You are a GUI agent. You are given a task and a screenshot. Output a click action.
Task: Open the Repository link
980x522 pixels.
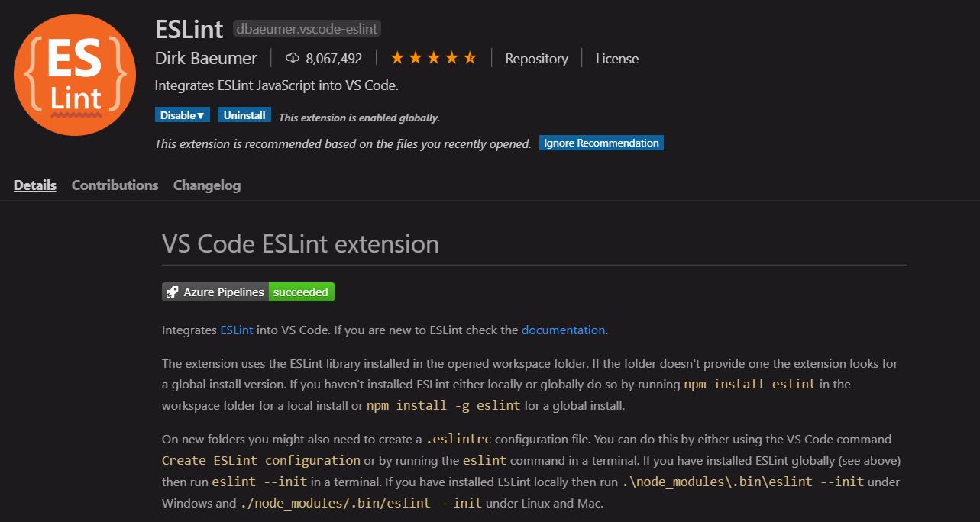click(x=536, y=58)
